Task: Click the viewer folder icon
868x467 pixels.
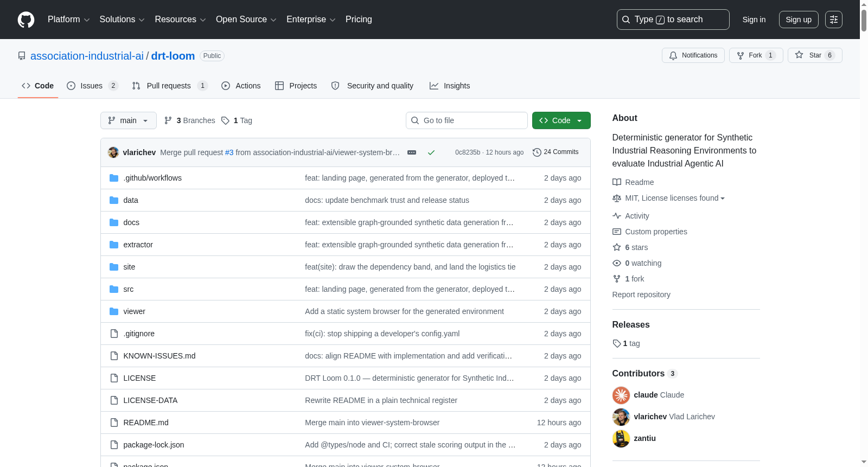Action: point(114,311)
